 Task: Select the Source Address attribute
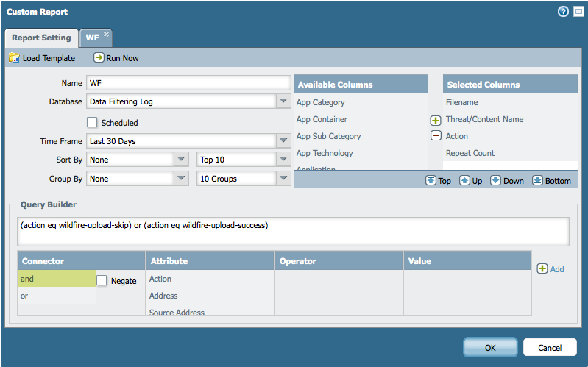tap(177, 311)
